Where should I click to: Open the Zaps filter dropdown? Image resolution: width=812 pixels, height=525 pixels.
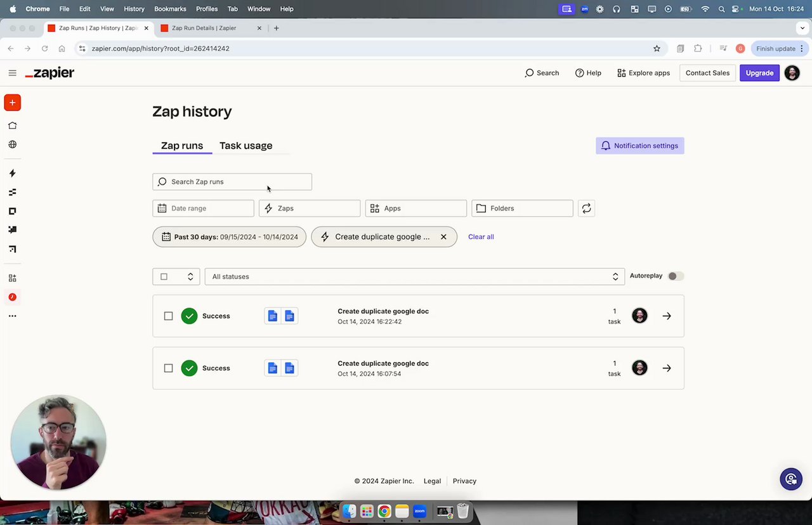tap(310, 208)
